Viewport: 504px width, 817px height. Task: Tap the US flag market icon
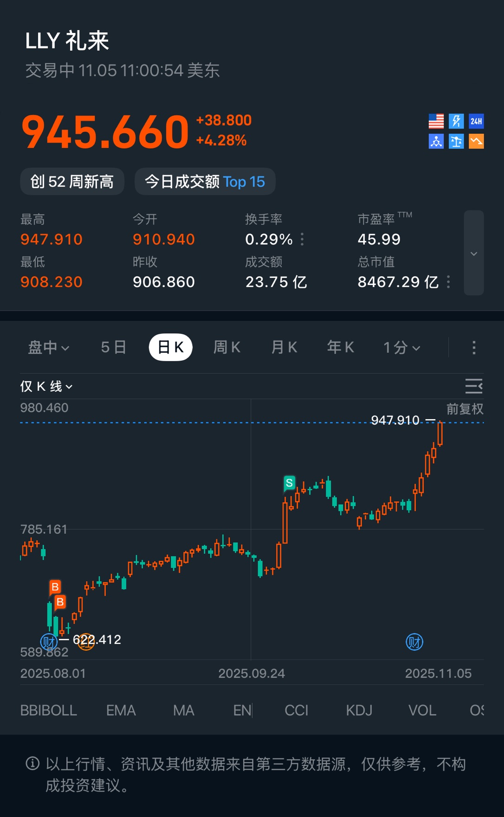[x=436, y=121]
